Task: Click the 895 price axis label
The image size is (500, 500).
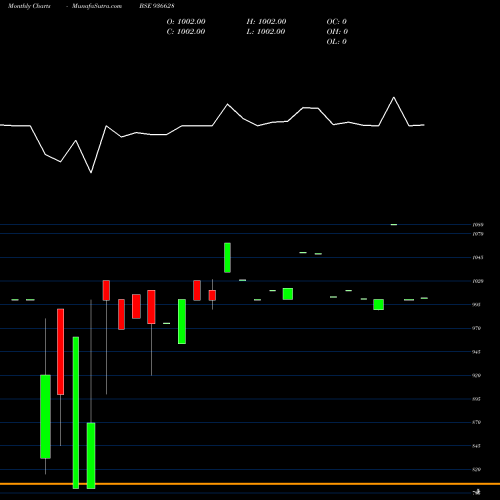Action: click(477, 399)
